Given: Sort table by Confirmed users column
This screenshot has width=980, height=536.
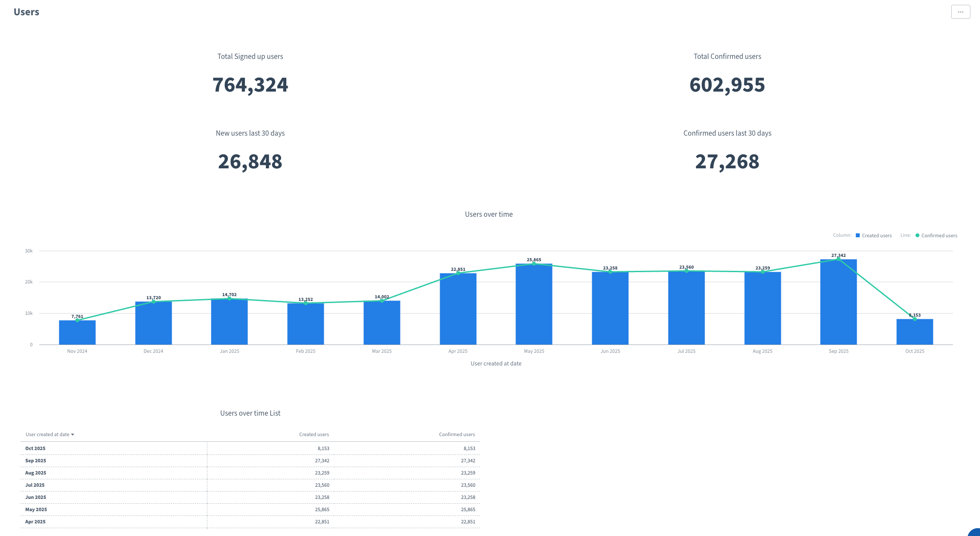Looking at the screenshot, I should (457, 434).
